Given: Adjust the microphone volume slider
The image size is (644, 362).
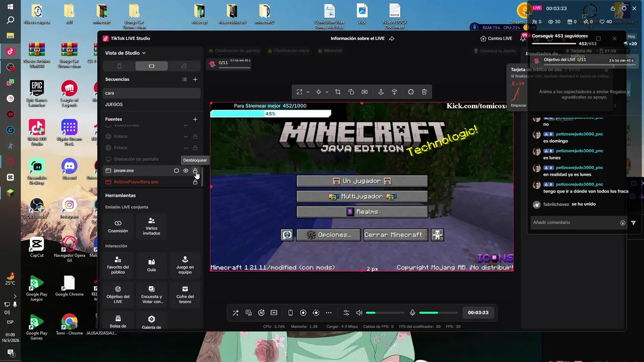Looking at the screenshot, I should point(439,313).
